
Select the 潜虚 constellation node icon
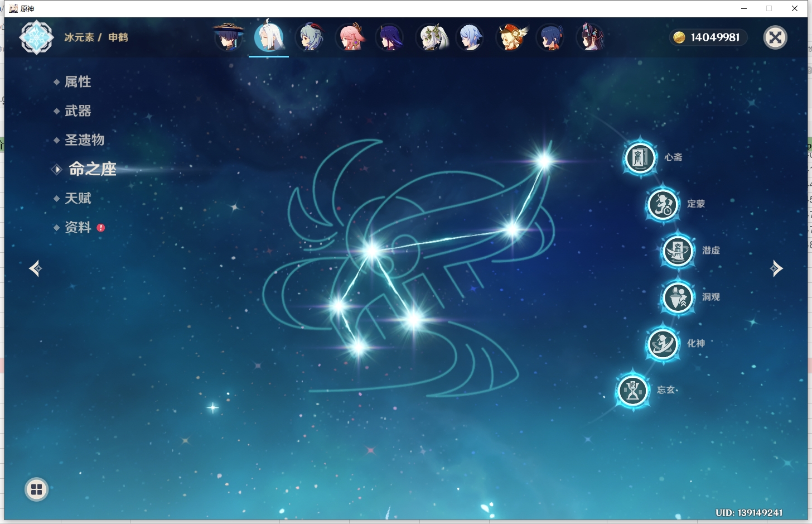tap(678, 251)
